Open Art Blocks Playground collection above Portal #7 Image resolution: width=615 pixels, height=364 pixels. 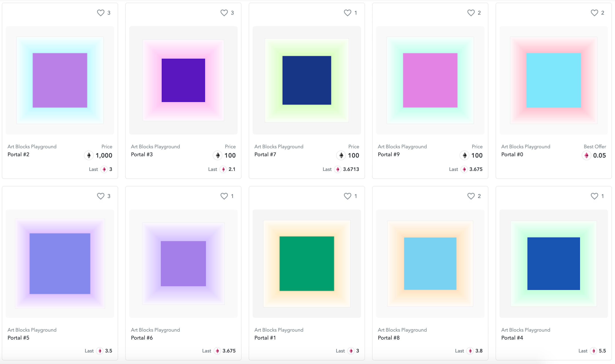(x=279, y=147)
